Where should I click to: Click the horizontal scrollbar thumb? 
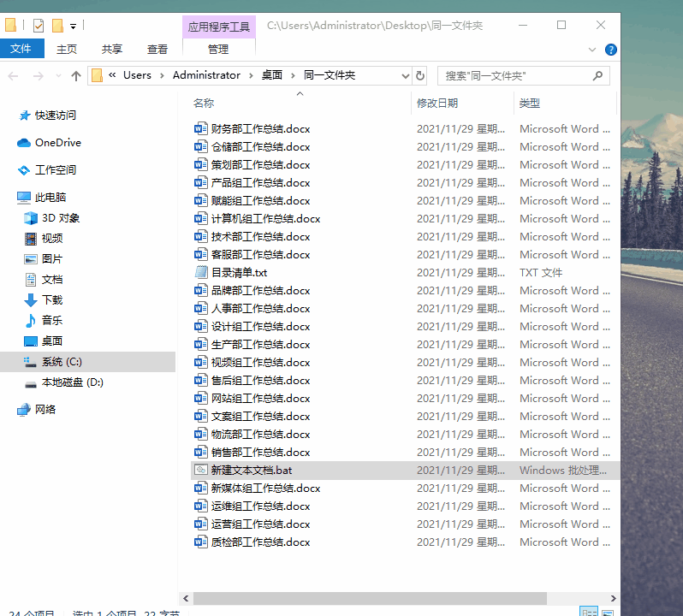[x=370, y=598]
